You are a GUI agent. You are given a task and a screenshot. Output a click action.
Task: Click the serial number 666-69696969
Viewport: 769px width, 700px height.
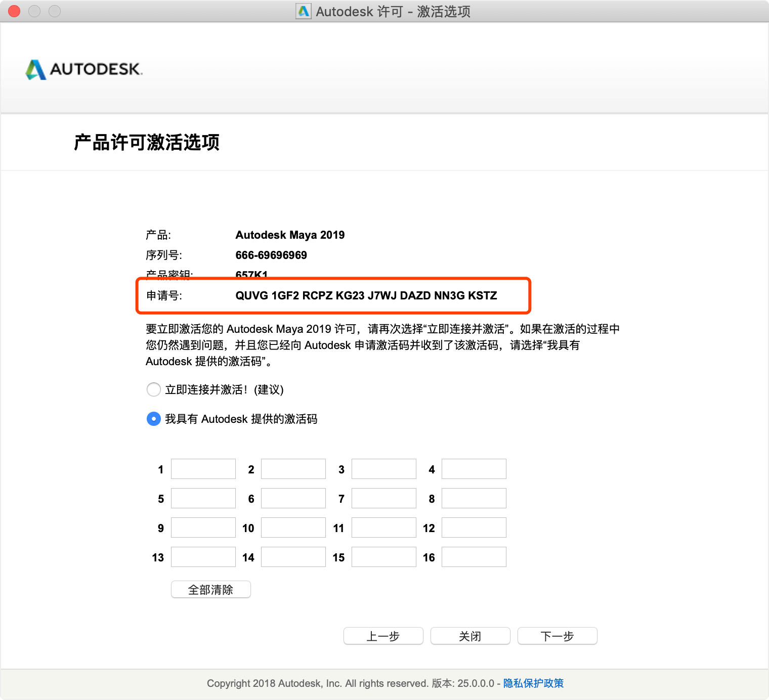[271, 255]
